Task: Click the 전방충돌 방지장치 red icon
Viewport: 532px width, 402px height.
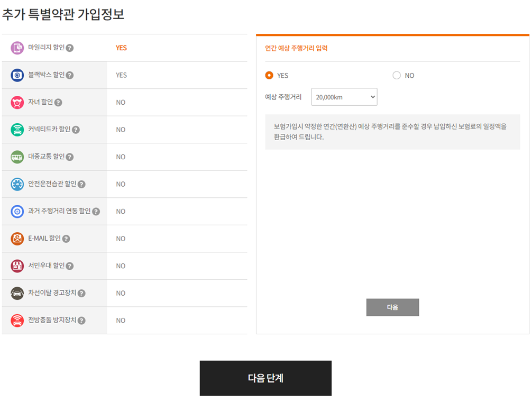Action: coord(17,320)
